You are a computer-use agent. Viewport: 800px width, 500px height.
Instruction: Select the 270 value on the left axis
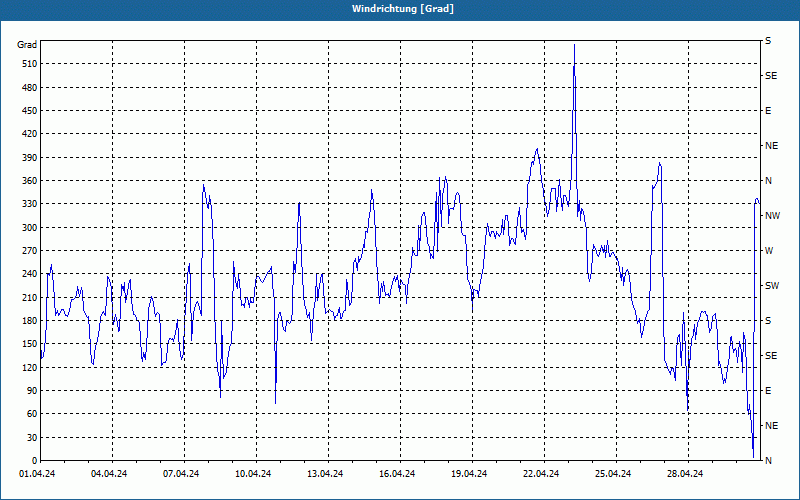tap(31, 251)
